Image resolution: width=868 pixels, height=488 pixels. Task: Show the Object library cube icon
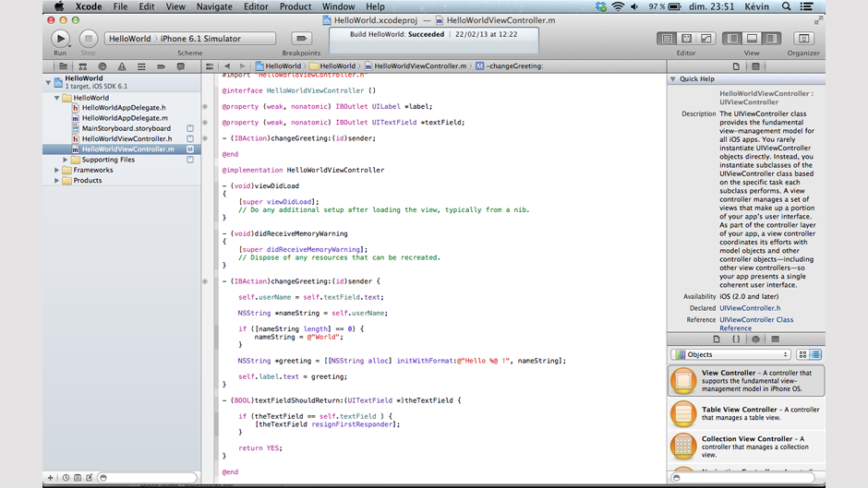tap(755, 339)
